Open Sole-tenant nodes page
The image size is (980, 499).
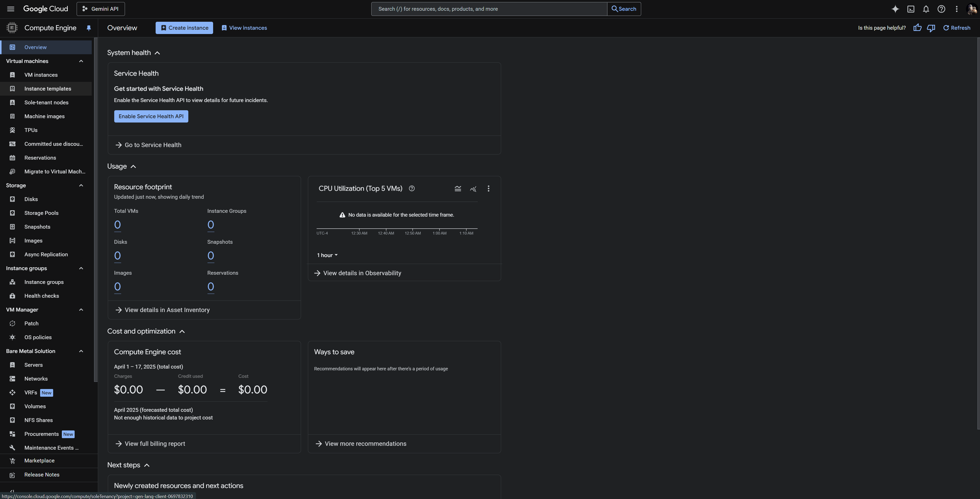[x=46, y=102]
